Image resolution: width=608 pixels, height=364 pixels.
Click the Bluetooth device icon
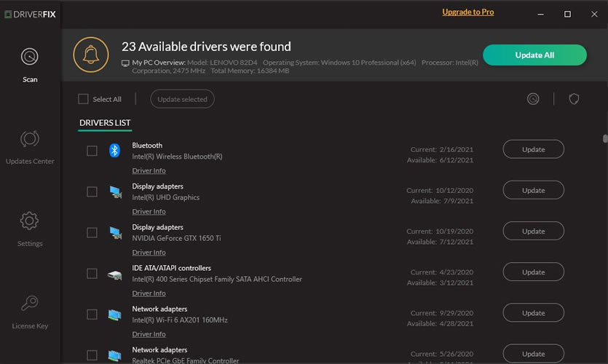click(114, 151)
